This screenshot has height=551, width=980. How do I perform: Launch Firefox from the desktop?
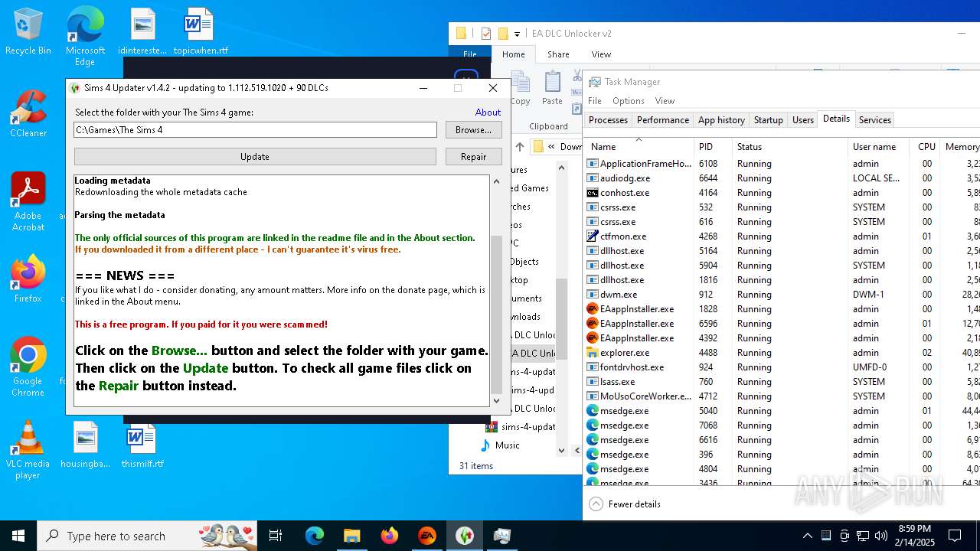point(28,279)
